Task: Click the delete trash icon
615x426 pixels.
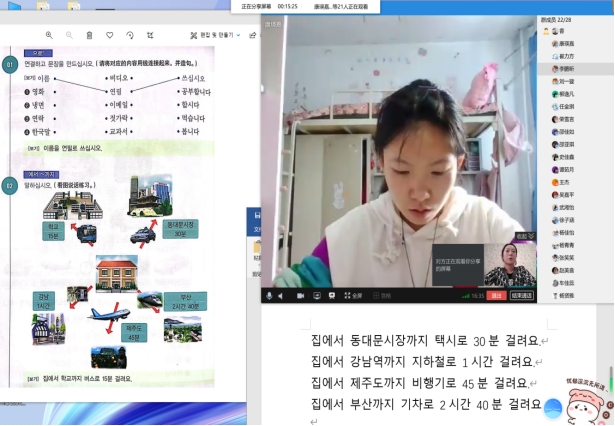Action: tap(89, 35)
